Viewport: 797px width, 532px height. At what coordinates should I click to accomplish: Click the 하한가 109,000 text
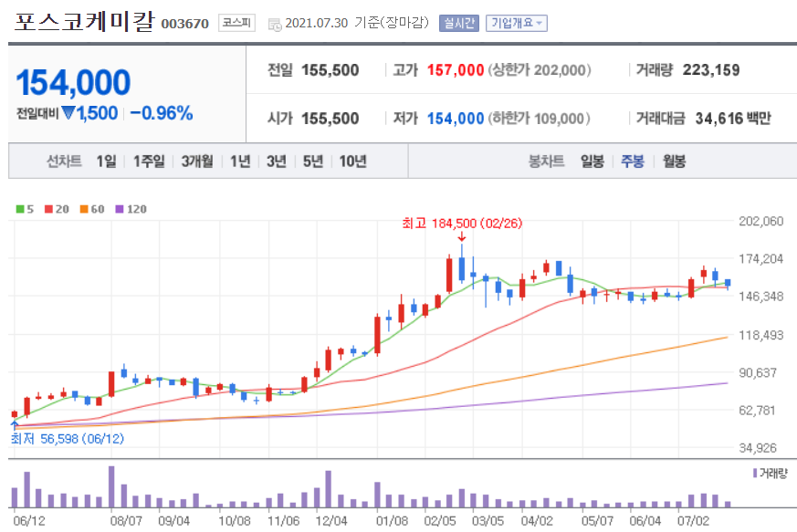(540, 119)
